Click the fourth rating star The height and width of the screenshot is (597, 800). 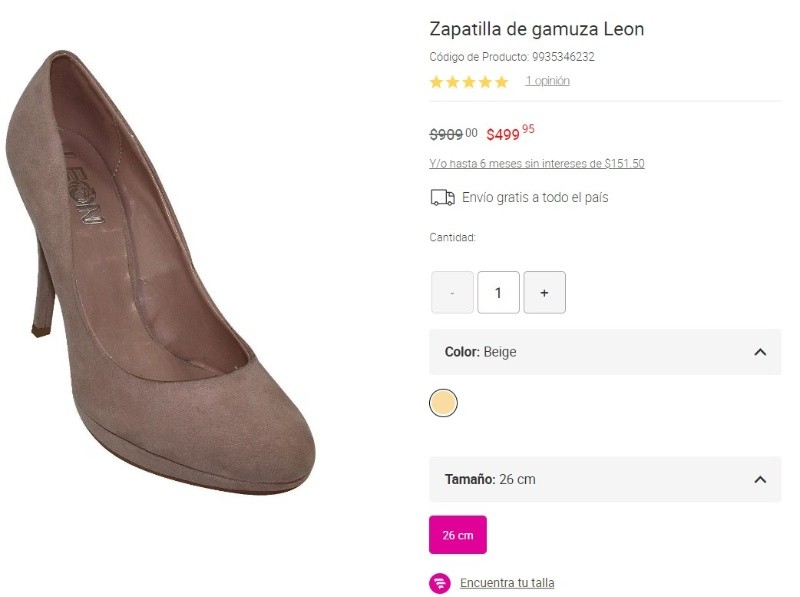point(485,82)
